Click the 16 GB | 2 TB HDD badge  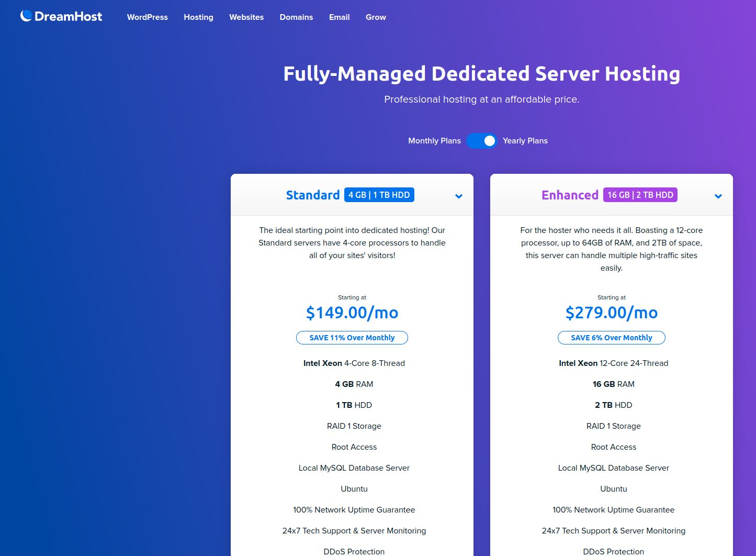coord(640,194)
